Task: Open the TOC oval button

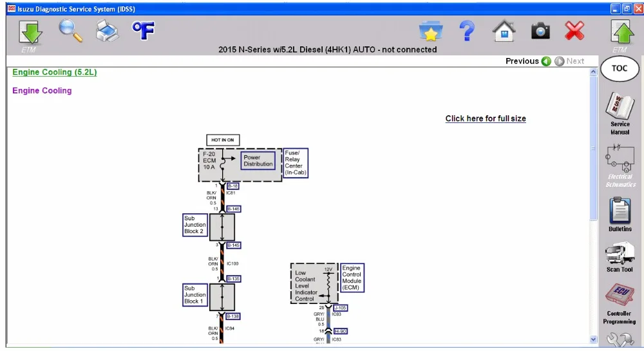Action: [620, 68]
